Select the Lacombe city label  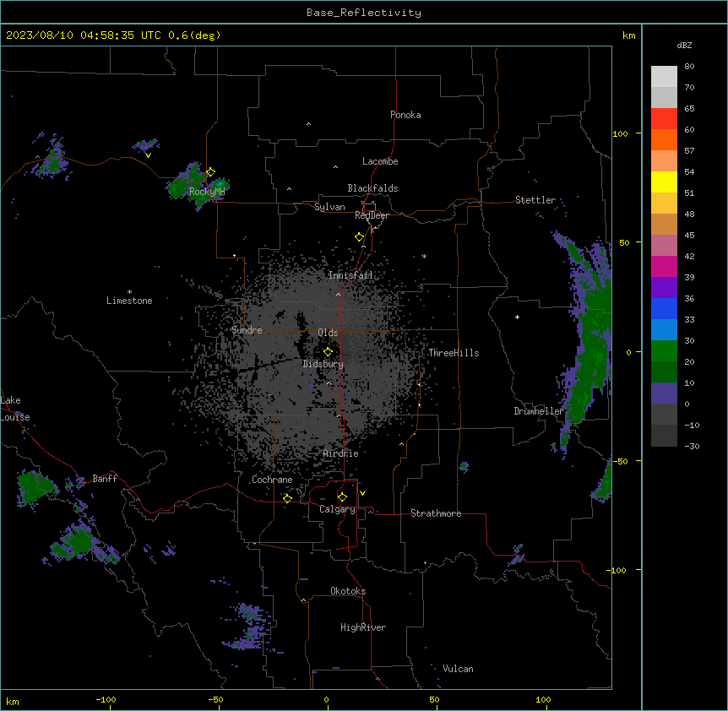pos(380,161)
